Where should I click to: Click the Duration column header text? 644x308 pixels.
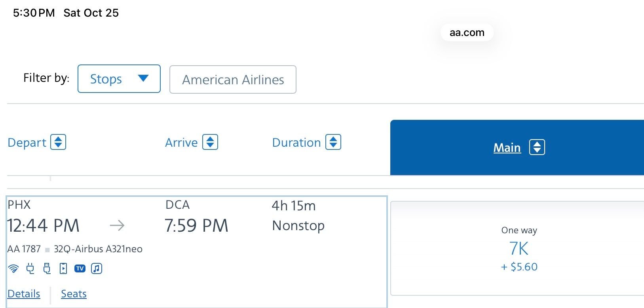click(296, 142)
